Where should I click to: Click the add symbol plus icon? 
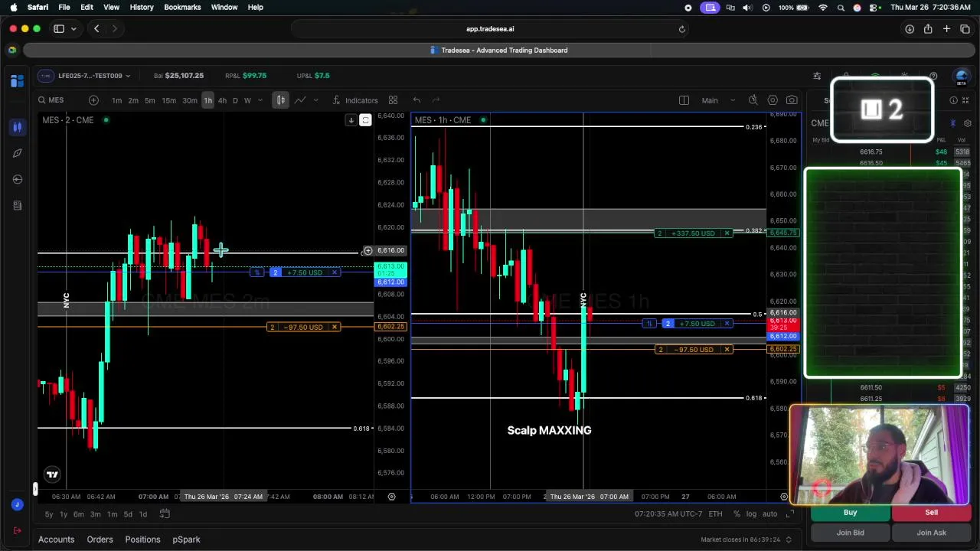tap(93, 100)
